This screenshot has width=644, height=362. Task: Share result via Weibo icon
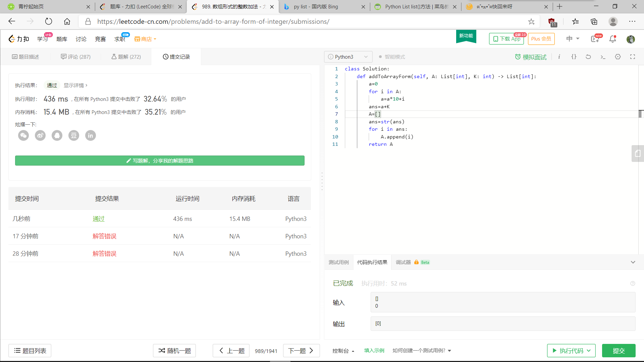pos(40,135)
